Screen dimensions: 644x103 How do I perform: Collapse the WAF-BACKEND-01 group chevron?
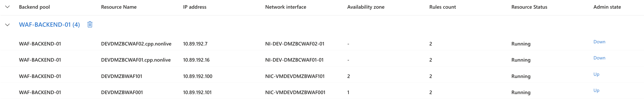7,25
